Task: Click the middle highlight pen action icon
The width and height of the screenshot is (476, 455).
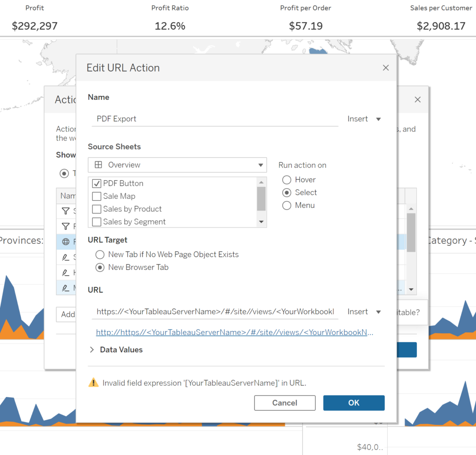Action: coord(65,272)
